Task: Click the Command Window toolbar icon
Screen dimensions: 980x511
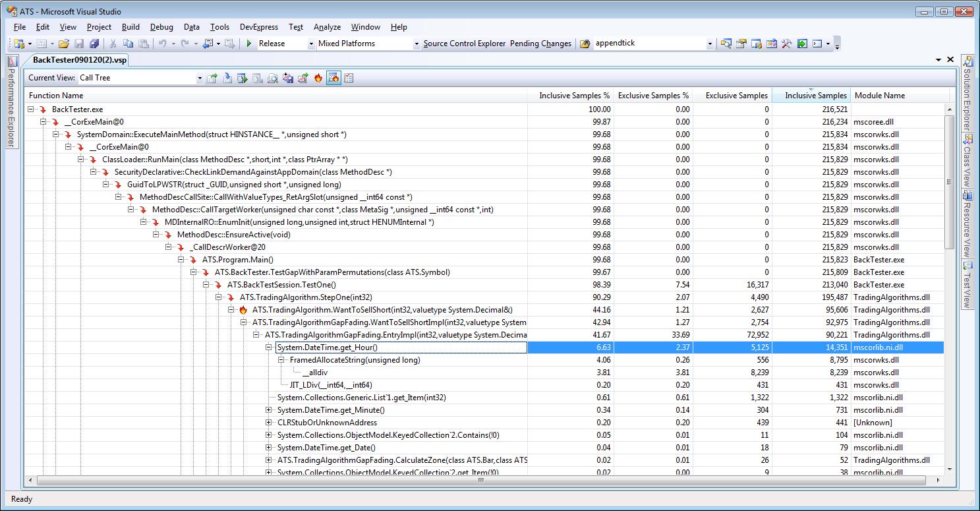Action: coord(817,44)
